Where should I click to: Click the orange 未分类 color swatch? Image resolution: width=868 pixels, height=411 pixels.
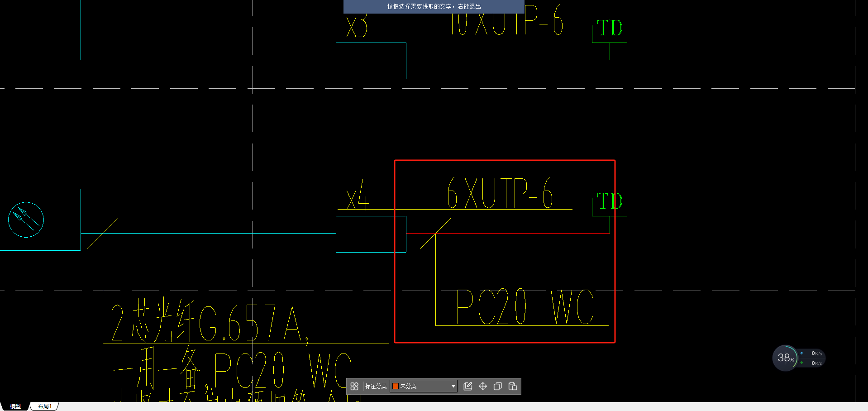coord(395,386)
